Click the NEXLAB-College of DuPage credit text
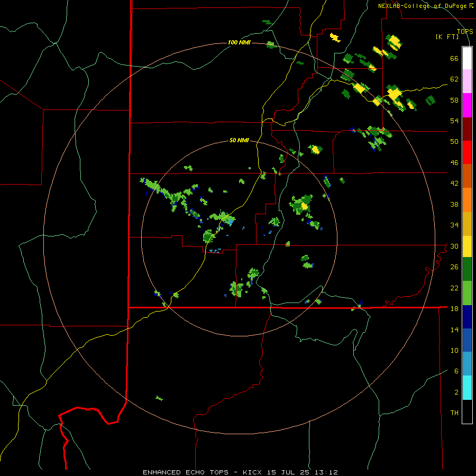The image size is (476, 476). tap(423, 6)
